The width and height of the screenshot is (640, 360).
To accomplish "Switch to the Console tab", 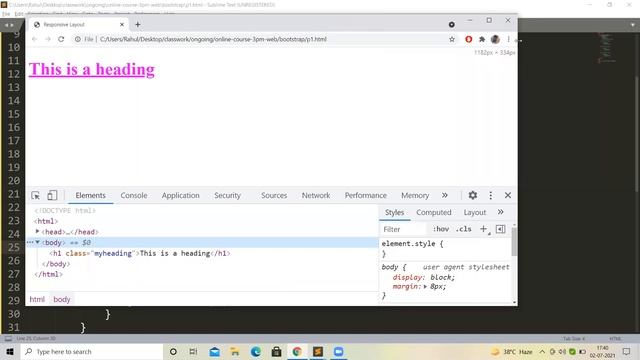I will coord(134,196).
